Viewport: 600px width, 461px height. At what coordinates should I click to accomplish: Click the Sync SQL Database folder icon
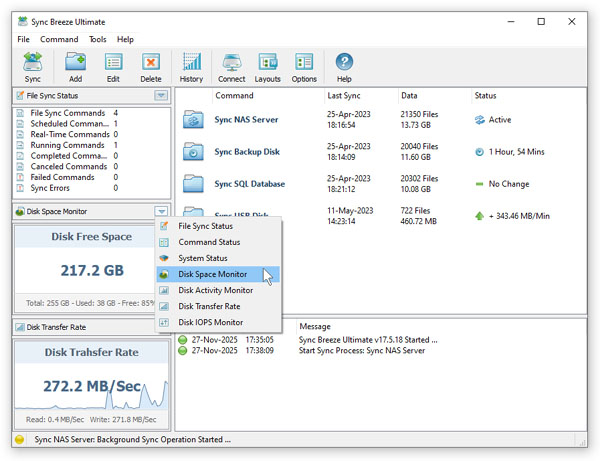pos(193,184)
